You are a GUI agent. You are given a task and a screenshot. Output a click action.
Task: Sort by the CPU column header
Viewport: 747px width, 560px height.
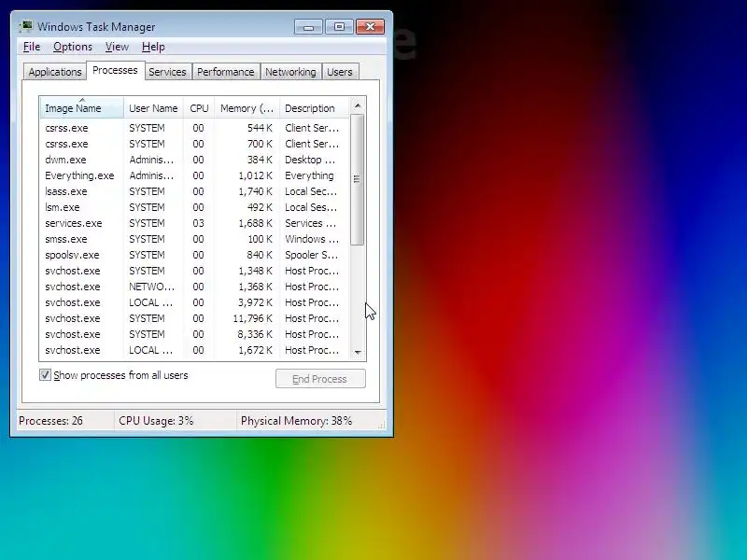[x=199, y=108]
